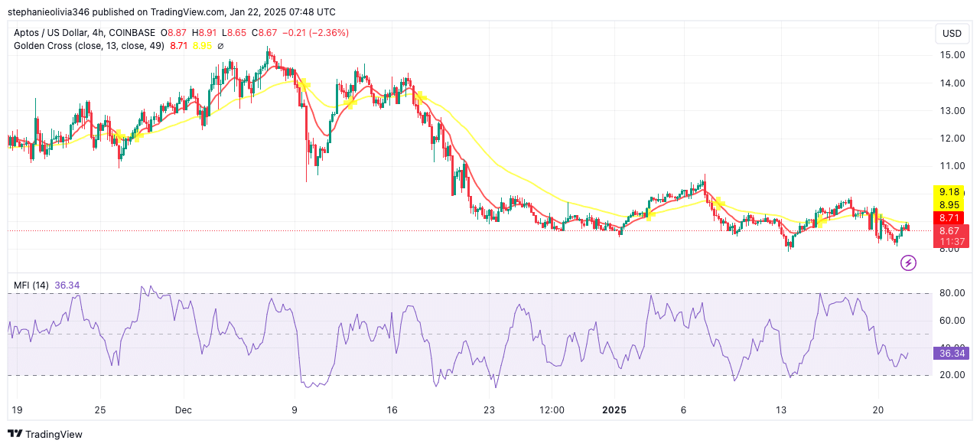Click the yellow 9.18 price label
Viewport: 980px width, 447px height.
949,192
